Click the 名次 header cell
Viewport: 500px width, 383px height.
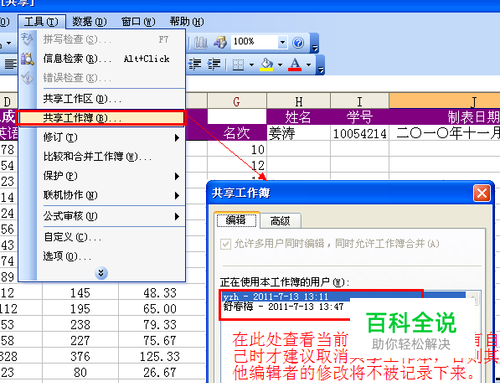[237, 133]
